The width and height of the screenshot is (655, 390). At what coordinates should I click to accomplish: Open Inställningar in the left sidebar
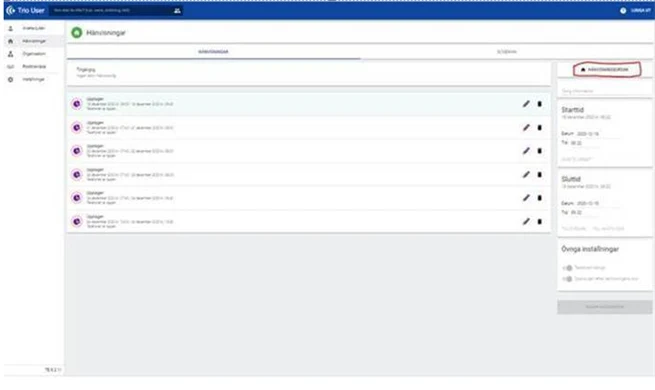click(x=34, y=79)
